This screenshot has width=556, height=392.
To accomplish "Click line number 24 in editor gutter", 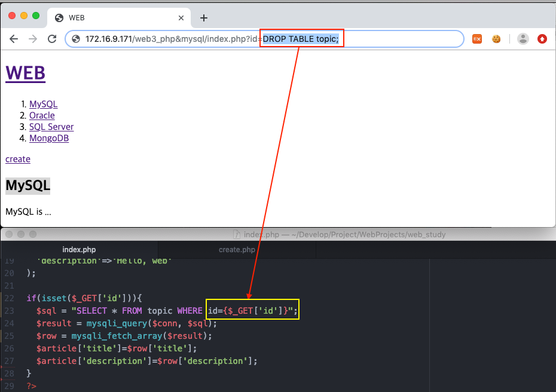I will 9,323.
